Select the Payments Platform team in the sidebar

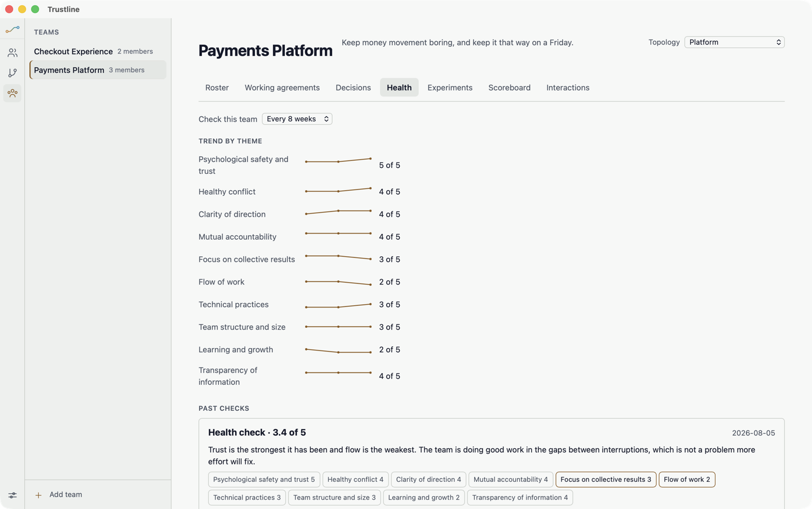(x=98, y=70)
